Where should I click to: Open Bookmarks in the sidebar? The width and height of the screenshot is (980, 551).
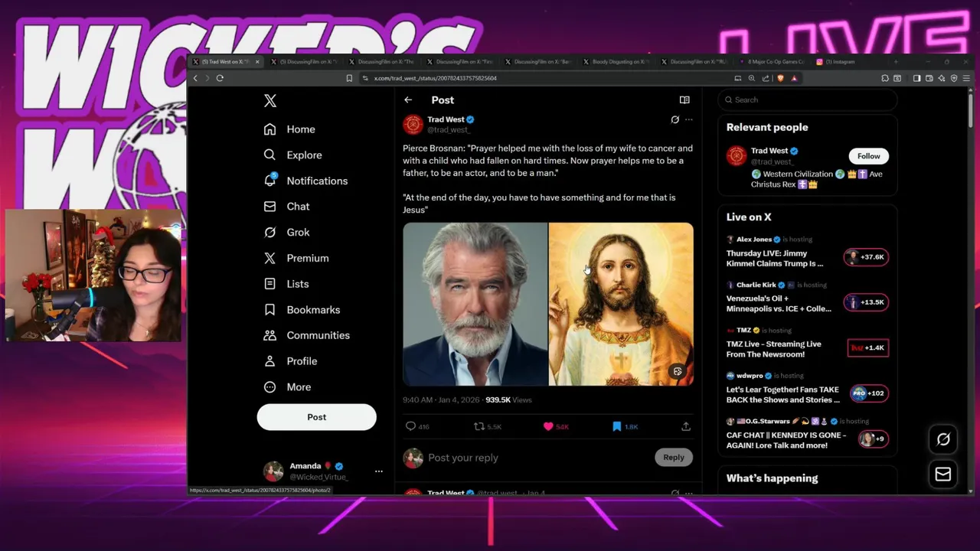[x=302, y=310]
